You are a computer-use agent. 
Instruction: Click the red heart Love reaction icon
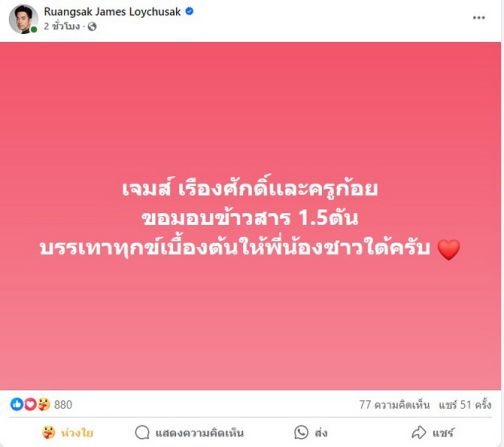coord(30,404)
